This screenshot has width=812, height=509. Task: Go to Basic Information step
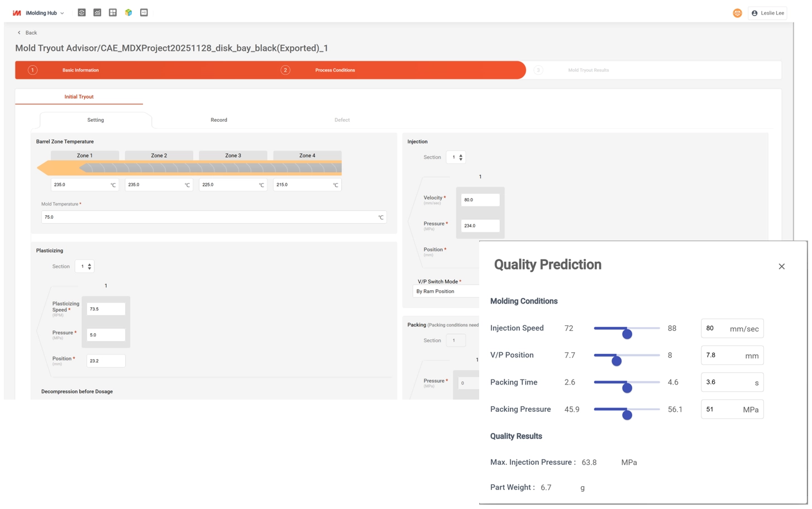click(x=80, y=70)
